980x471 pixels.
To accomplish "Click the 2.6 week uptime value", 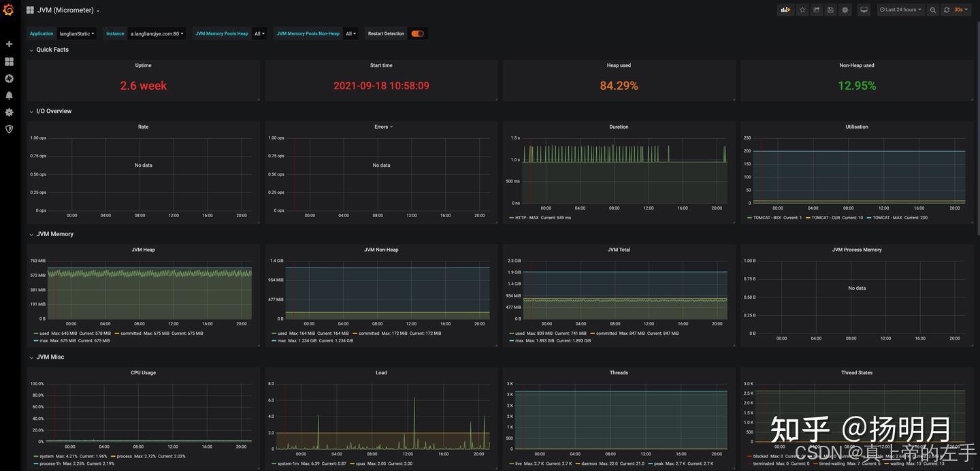I will pos(144,86).
